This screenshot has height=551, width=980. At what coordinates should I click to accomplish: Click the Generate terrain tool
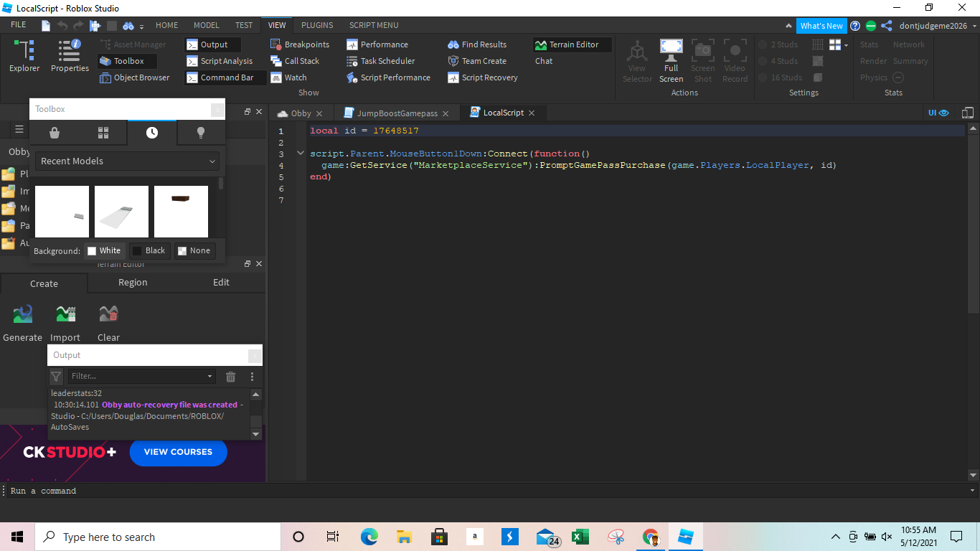coord(23,322)
